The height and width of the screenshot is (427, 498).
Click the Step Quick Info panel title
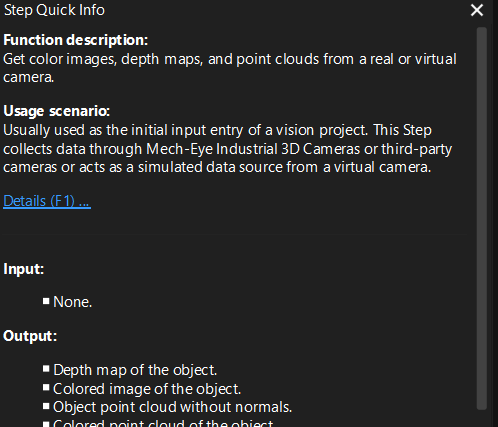(x=54, y=10)
